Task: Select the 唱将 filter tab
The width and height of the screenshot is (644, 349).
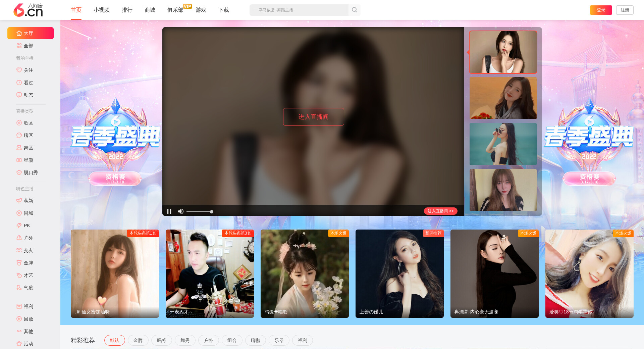Action: [162, 340]
